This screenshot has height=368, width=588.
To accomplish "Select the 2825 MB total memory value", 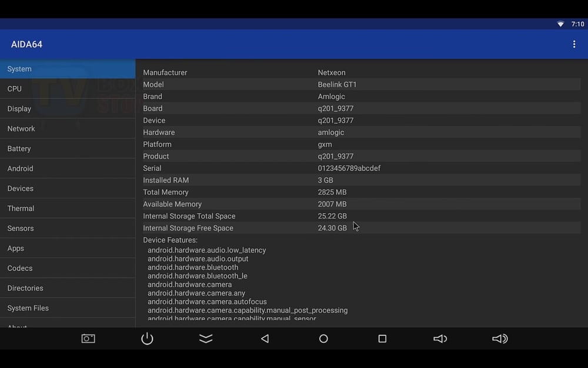I will point(332,193).
